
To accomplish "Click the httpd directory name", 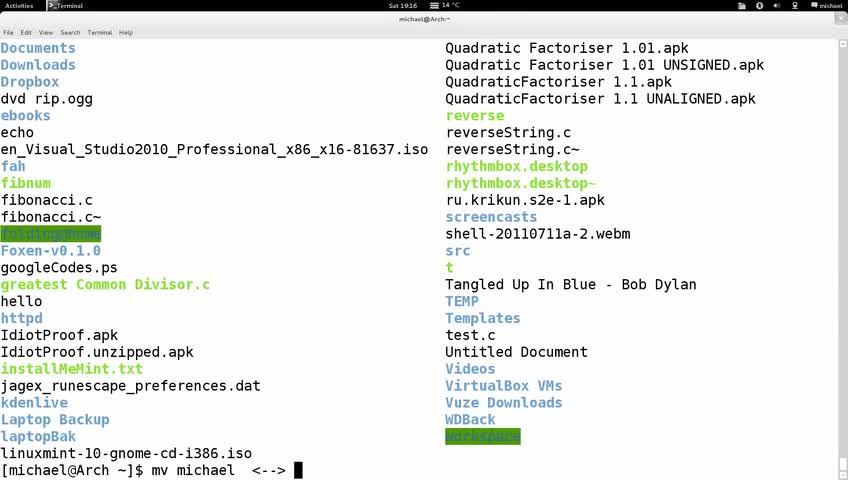I will click(22, 318).
